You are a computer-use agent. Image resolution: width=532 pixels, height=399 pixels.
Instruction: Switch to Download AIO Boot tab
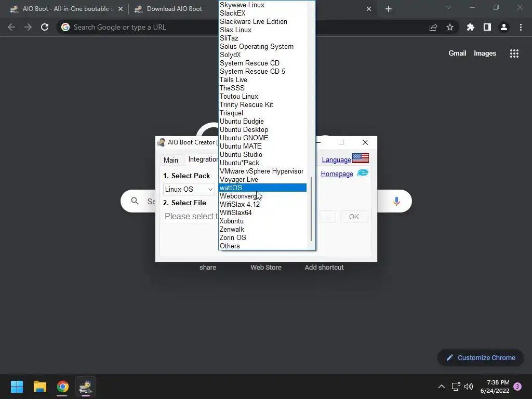point(175,9)
